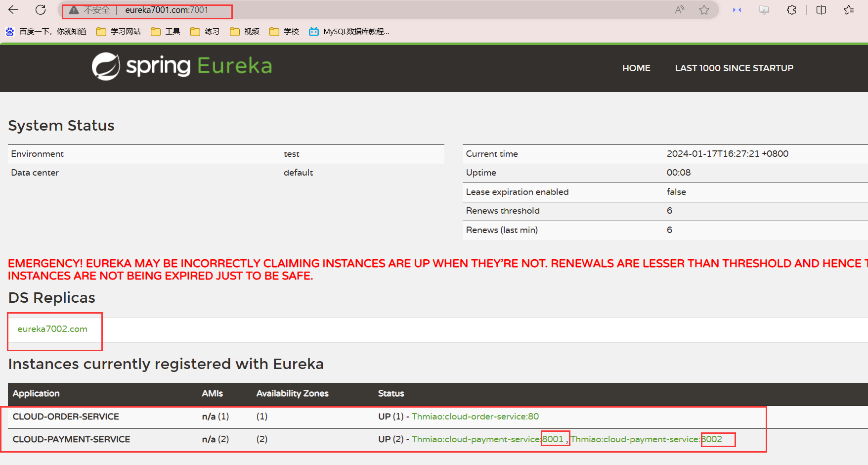
Task: Open the Thmiao:cloud-payment-service:8001 instance link
Action: [487, 439]
